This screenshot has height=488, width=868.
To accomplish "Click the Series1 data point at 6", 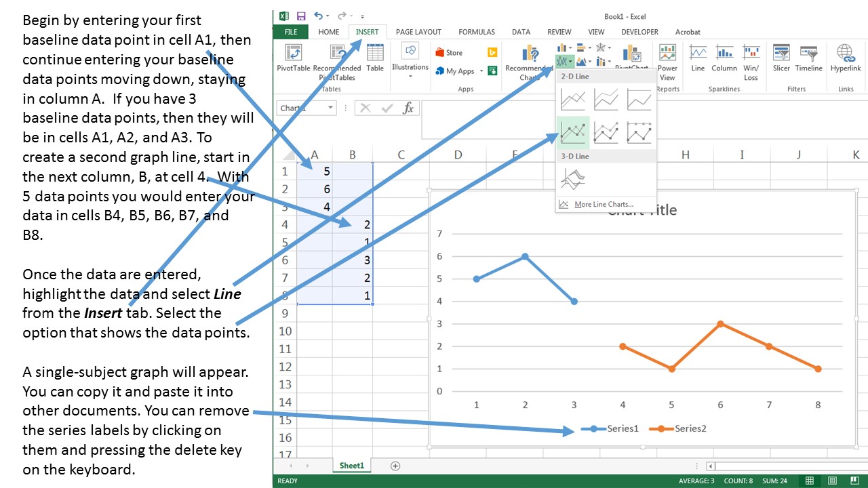I will tap(525, 256).
